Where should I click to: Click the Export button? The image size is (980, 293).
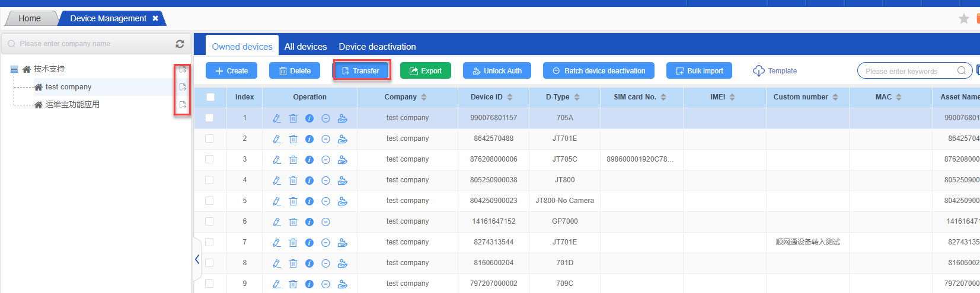pyautogui.click(x=425, y=71)
